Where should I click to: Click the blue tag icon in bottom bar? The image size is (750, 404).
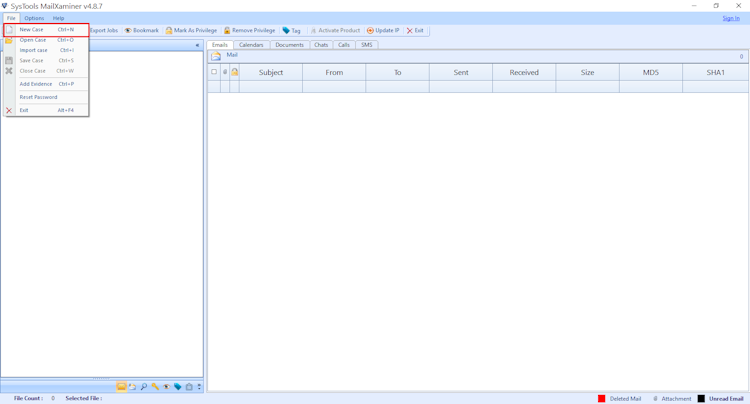[x=178, y=387]
